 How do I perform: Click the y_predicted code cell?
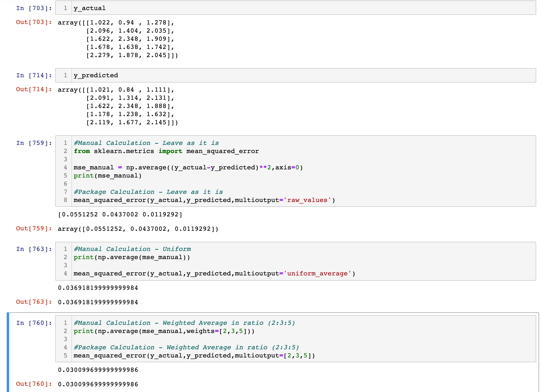click(295, 75)
